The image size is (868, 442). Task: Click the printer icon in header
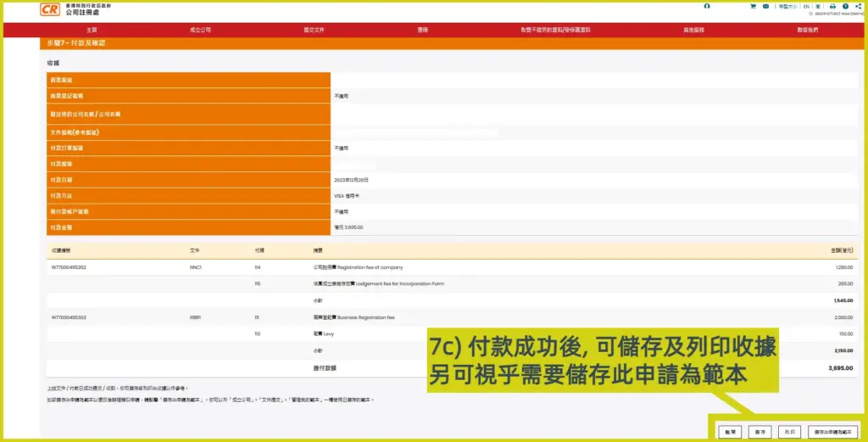tap(832, 7)
